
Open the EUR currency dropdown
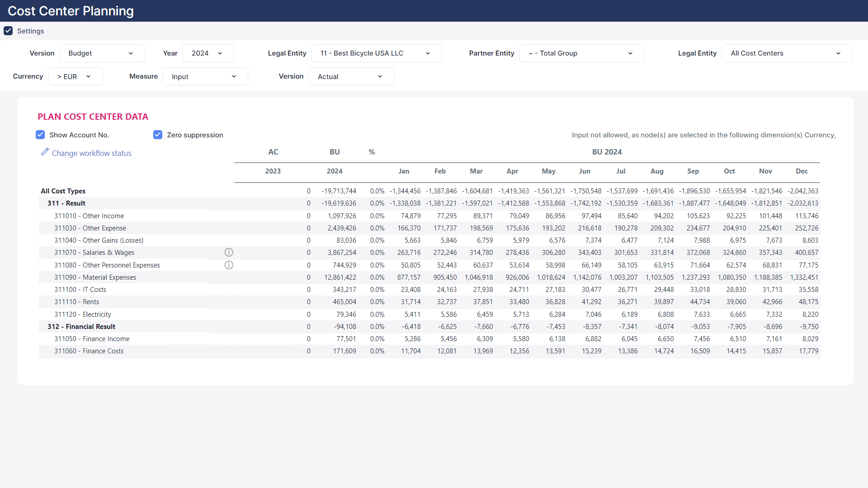(x=75, y=76)
